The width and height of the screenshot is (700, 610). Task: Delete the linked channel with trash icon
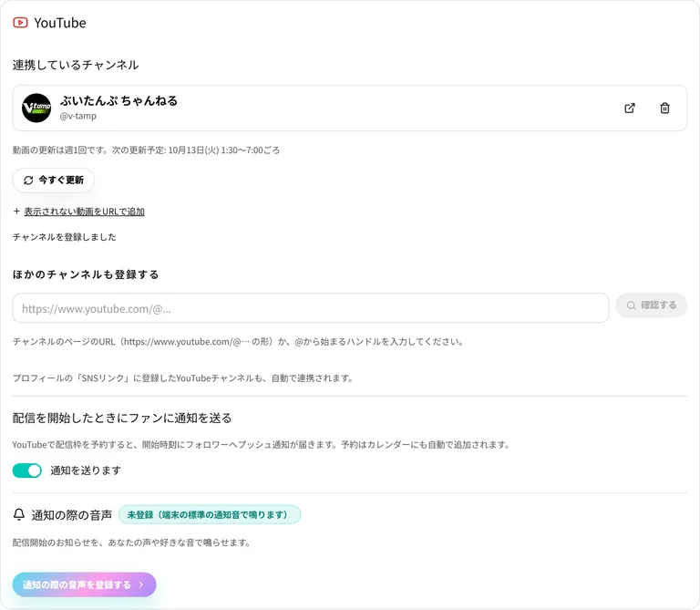[664, 109]
